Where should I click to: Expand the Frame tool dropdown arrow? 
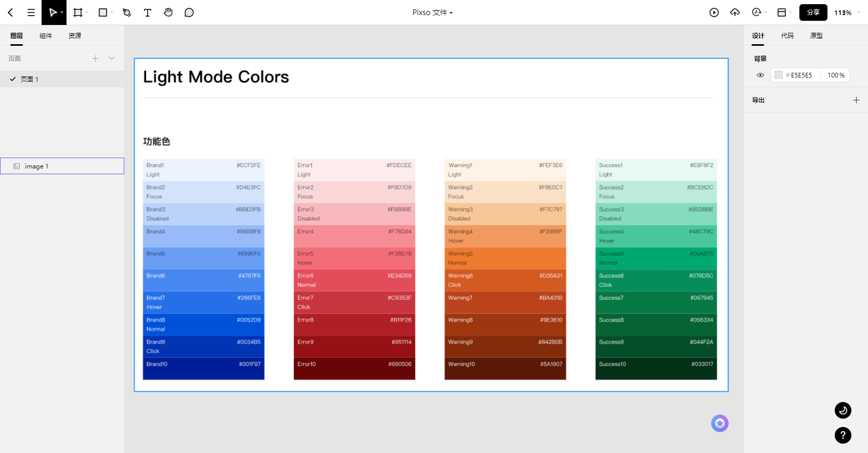pos(87,12)
